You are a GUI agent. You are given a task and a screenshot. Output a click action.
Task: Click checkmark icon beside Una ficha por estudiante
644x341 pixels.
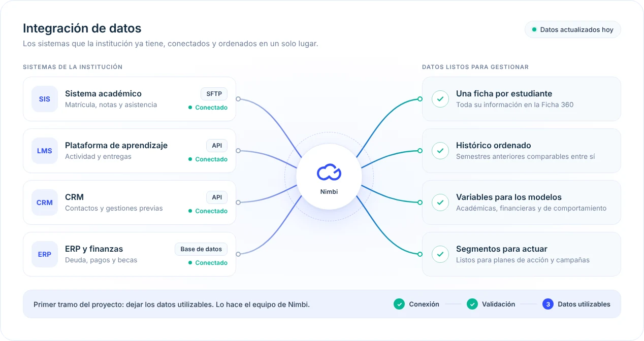pos(440,99)
